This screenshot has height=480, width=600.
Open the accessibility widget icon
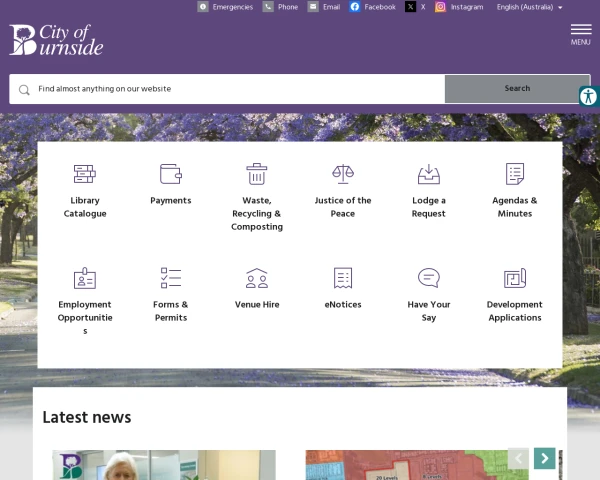click(589, 96)
